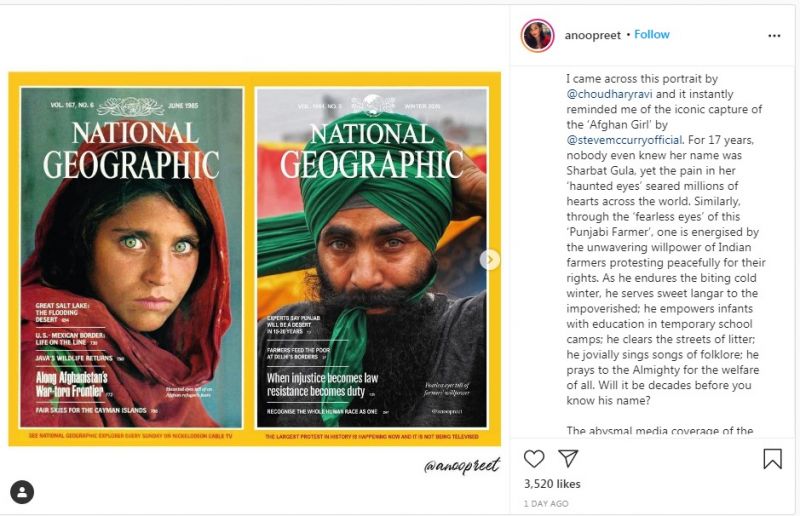This screenshot has width=800, height=516.
Task: Save the post with the bookmark icon
Action: (772, 458)
